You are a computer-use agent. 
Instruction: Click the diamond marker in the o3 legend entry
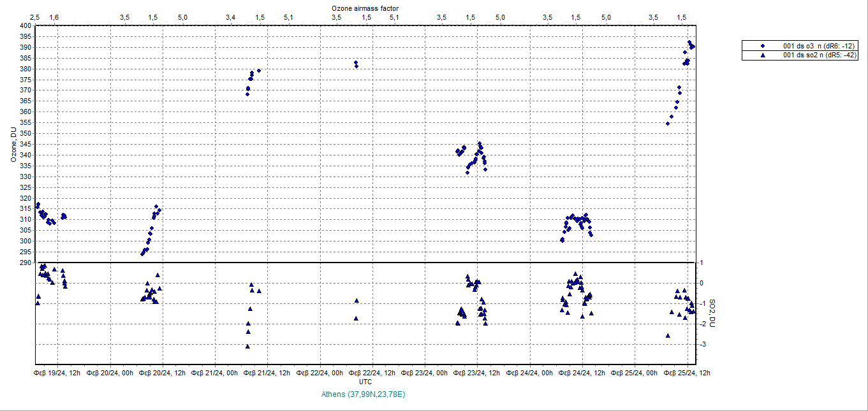[763, 46]
